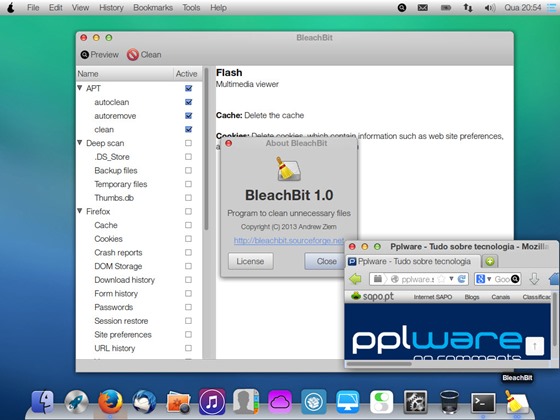Click the BleachBit broom dock icon
The height and width of the screenshot is (420, 560).
516,402
